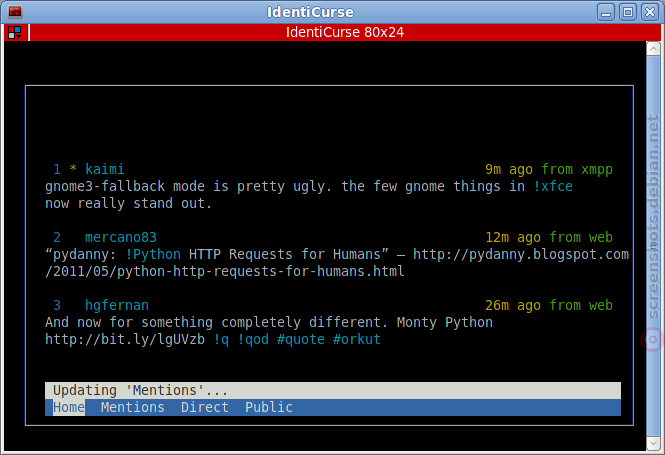Screen dimensions: 665x455
Task: Close the IdentiCurse window
Action: click(650, 12)
